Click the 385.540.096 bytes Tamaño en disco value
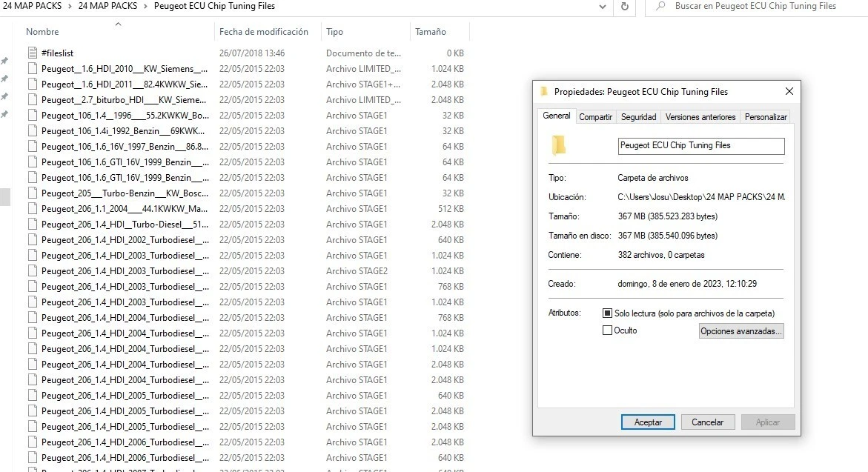Image resolution: width=868 pixels, height=472 pixels. pos(668,236)
